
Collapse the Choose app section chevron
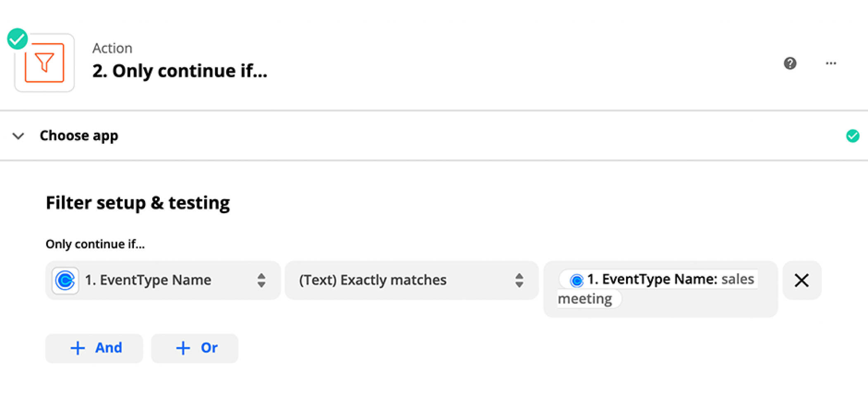[x=18, y=136]
